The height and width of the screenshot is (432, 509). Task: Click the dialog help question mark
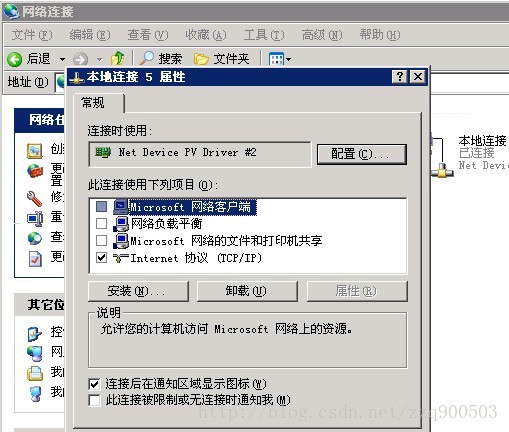point(400,77)
